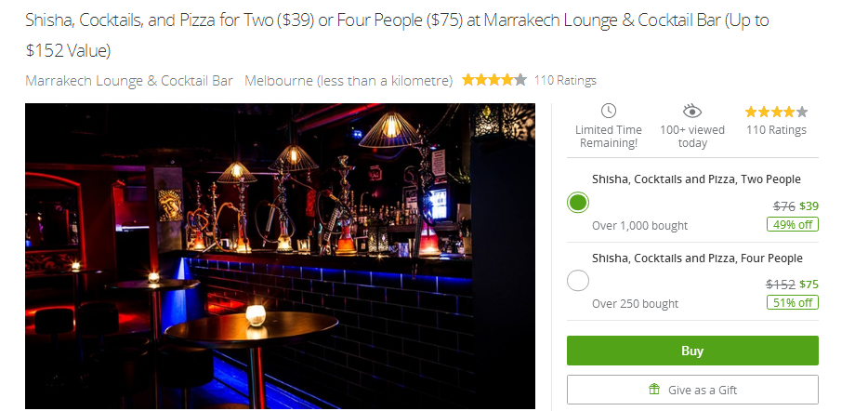The height and width of the screenshot is (411, 868).
Task: Click the green Buy button
Action: pyautogui.click(x=692, y=351)
